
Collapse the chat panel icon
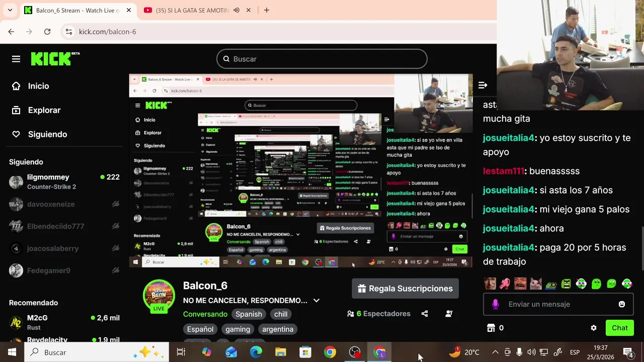(482, 85)
